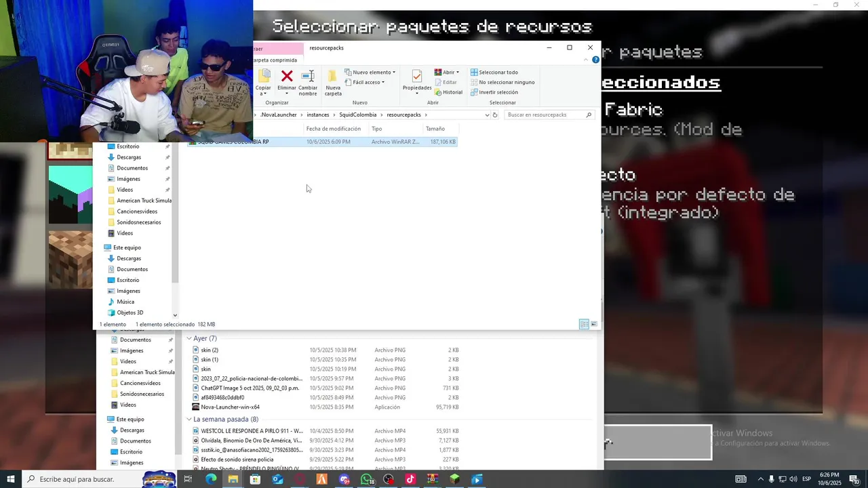The image size is (868, 488).
Task: Click the ESP language indicator
Action: tap(807, 479)
